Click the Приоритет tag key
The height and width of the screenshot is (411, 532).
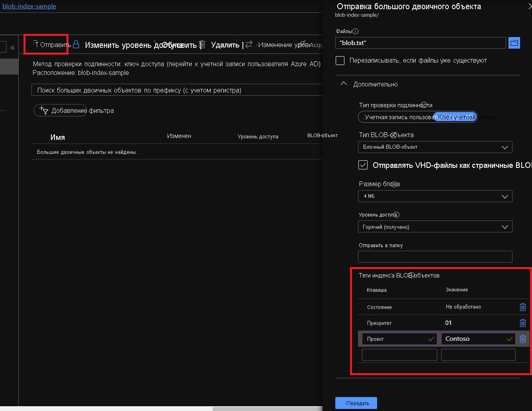click(x=379, y=323)
